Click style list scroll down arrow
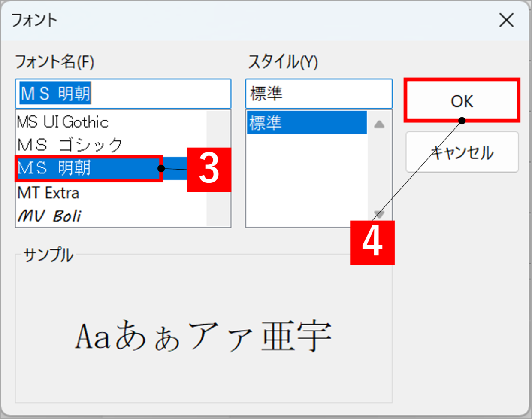The width and height of the screenshot is (532, 419). (x=379, y=213)
